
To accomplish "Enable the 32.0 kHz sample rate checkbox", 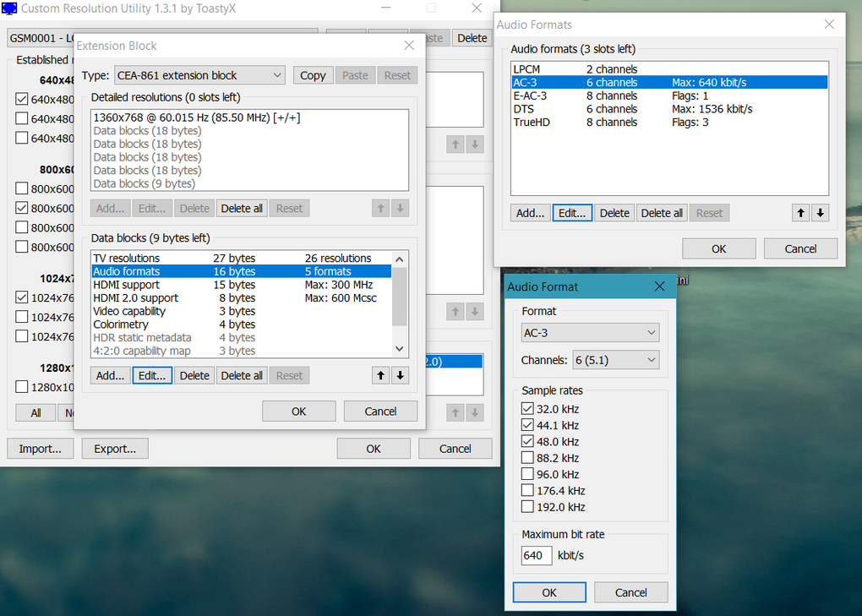I will [527, 408].
